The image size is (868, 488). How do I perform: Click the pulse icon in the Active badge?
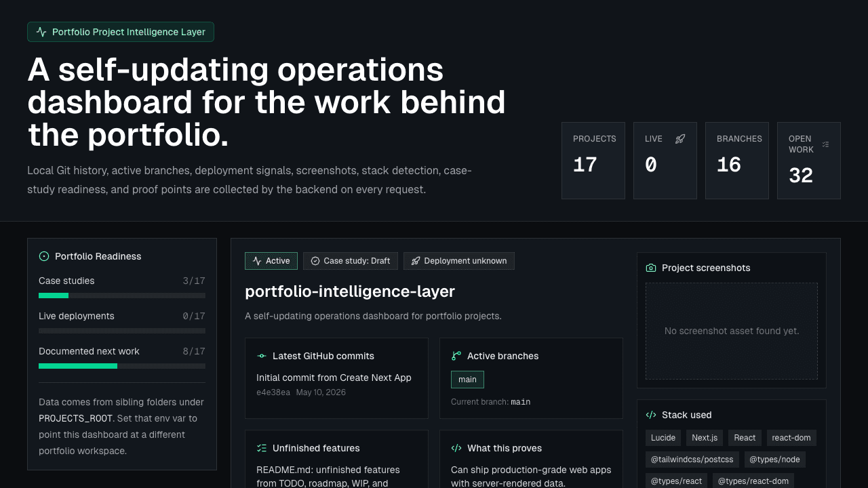click(257, 261)
